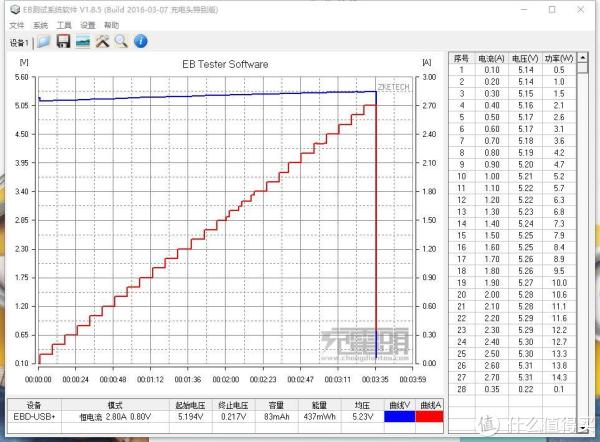
Task: Click the end voltage 0.217V cell
Action: point(233,417)
